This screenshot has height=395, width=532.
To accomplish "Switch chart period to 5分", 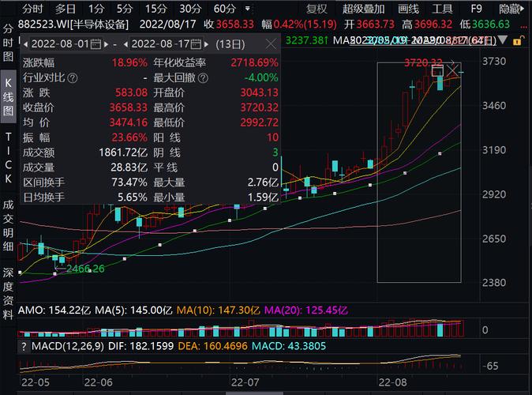I will pyautogui.click(x=125, y=9).
